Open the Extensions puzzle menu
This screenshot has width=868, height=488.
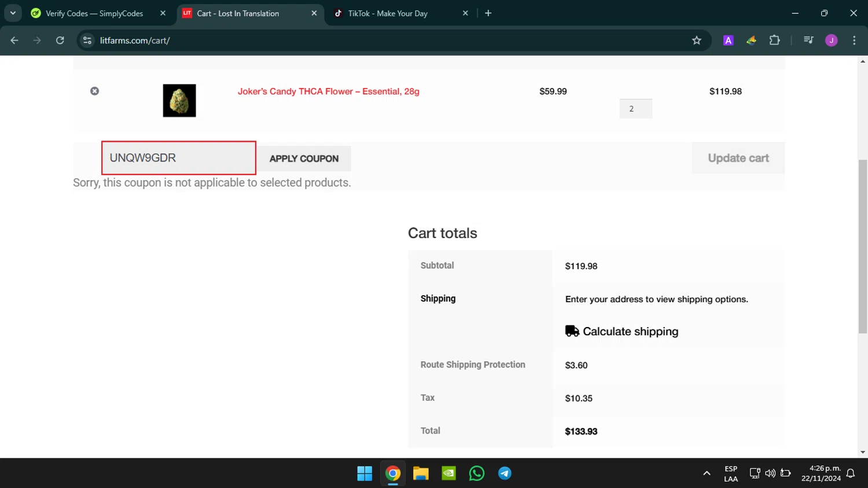tap(775, 41)
